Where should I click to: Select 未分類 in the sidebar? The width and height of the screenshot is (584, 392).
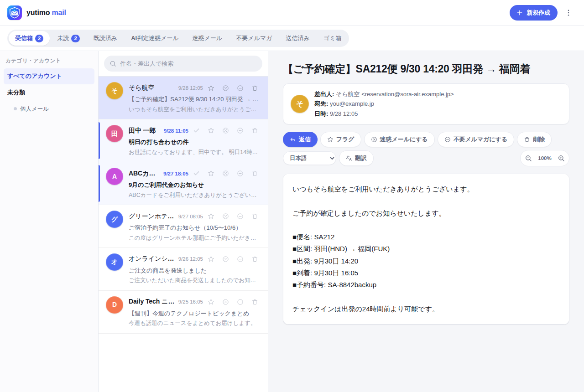(49, 93)
